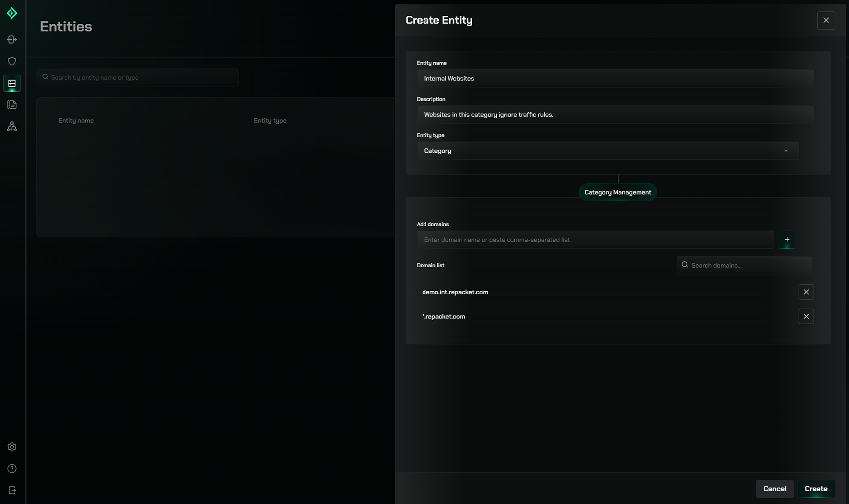Click the plus icon to add domain
Viewport: 849px width, 504px height.
787,240
